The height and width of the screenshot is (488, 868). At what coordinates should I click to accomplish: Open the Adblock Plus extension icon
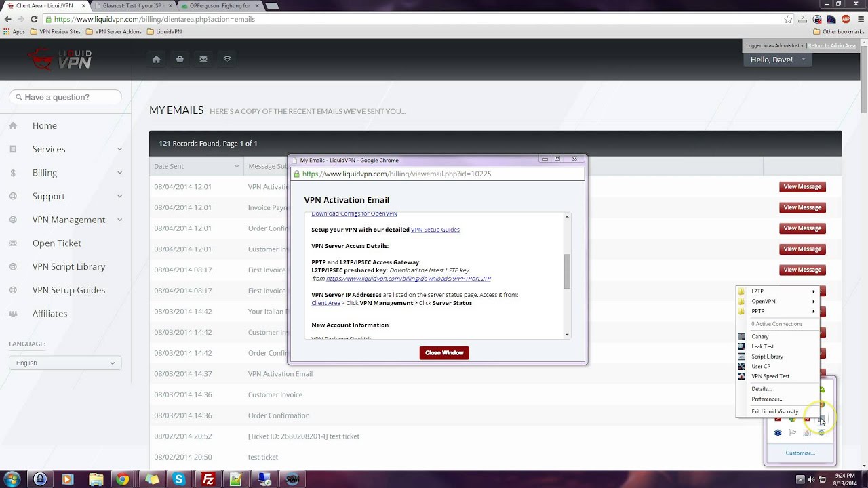[x=846, y=20]
